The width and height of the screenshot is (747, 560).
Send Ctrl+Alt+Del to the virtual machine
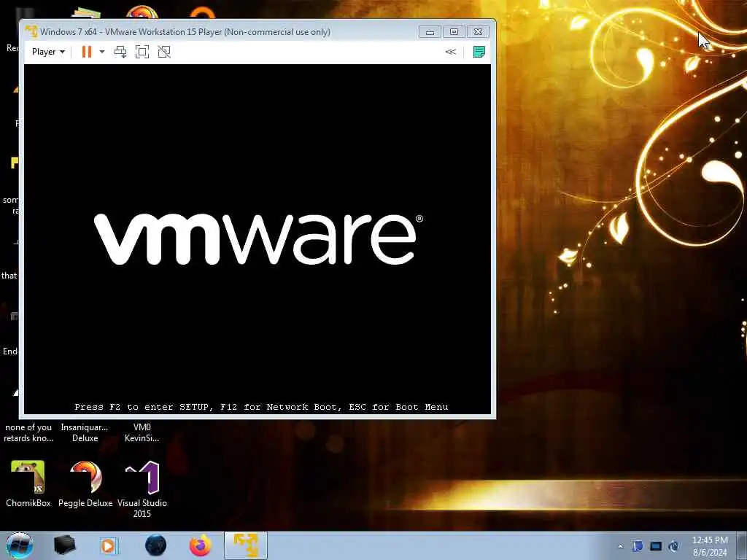tap(120, 52)
